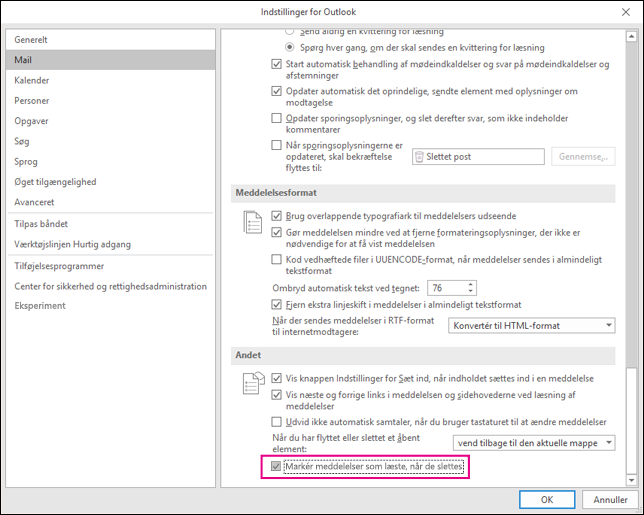Uncheck 'Start automatisk behandling af mødeindkaldelser'
Viewport: 644px width, 515px height.
(276, 64)
